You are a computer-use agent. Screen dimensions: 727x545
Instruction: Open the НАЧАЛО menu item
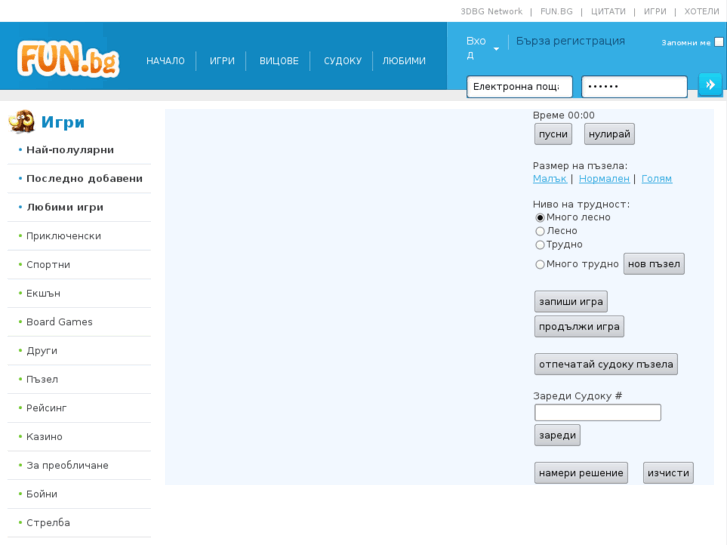165,61
